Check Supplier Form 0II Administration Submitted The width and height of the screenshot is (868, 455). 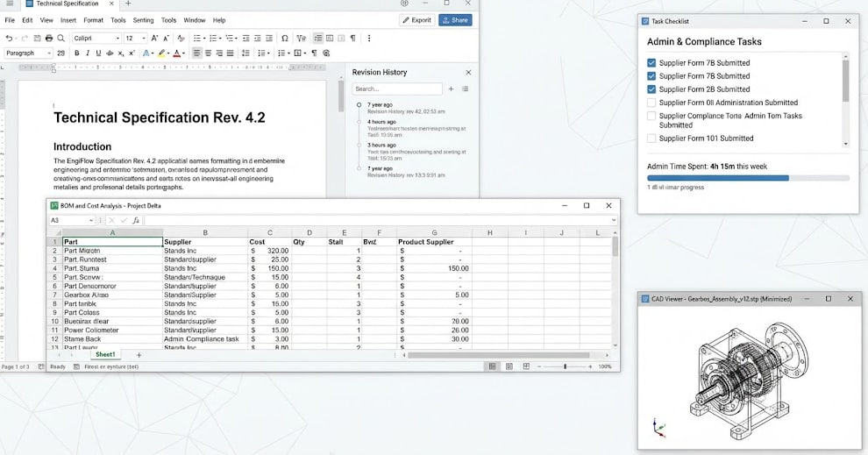pyautogui.click(x=651, y=103)
